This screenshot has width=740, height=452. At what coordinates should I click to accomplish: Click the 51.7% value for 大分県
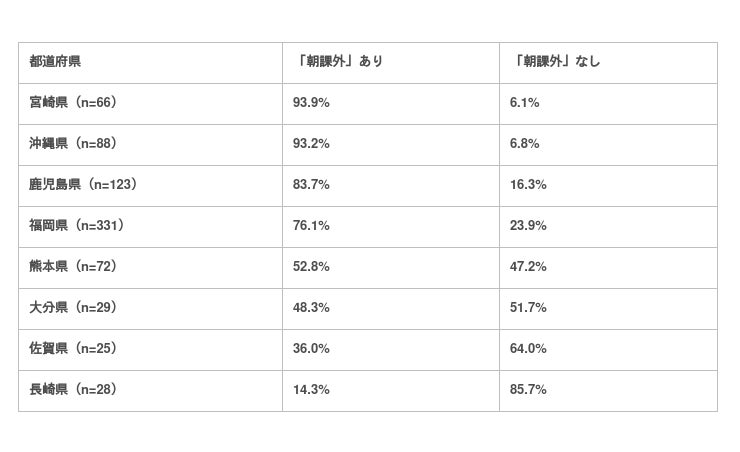coord(529,308)
